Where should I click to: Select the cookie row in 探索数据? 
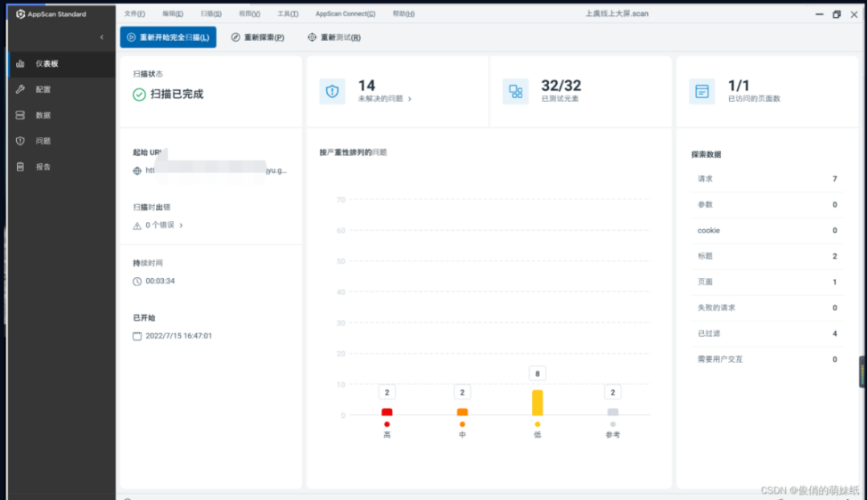[768, 231]
